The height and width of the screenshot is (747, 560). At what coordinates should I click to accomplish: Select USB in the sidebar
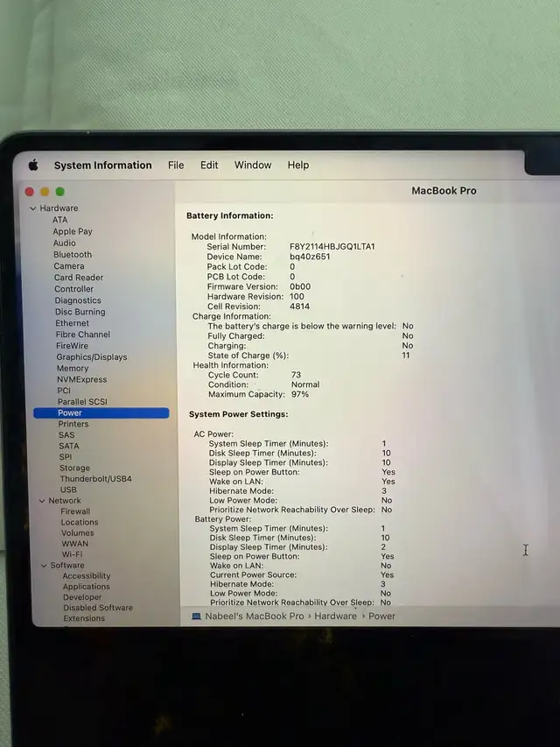coord(68,490)
